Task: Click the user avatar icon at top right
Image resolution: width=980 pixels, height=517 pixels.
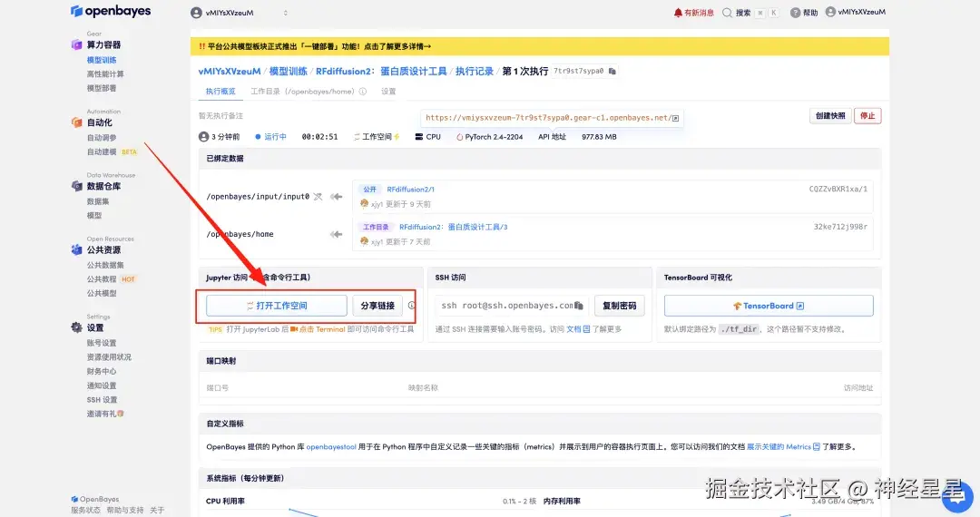Action: 830,12
